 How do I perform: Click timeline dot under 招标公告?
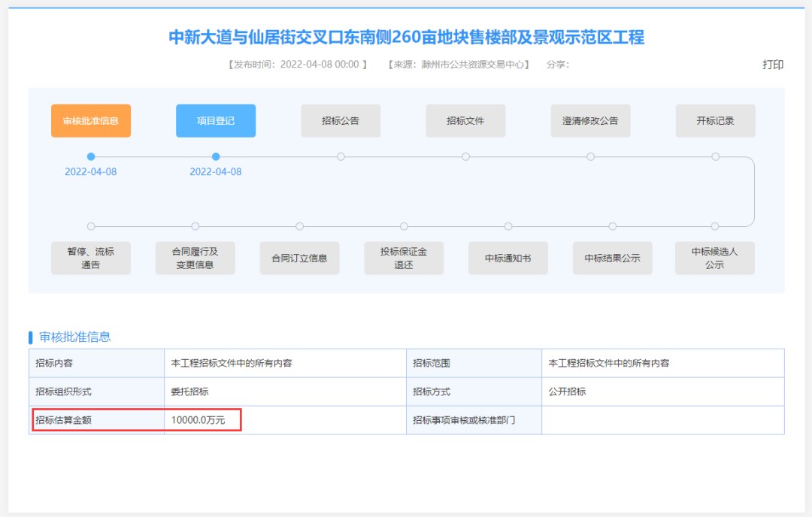point(341,156)
